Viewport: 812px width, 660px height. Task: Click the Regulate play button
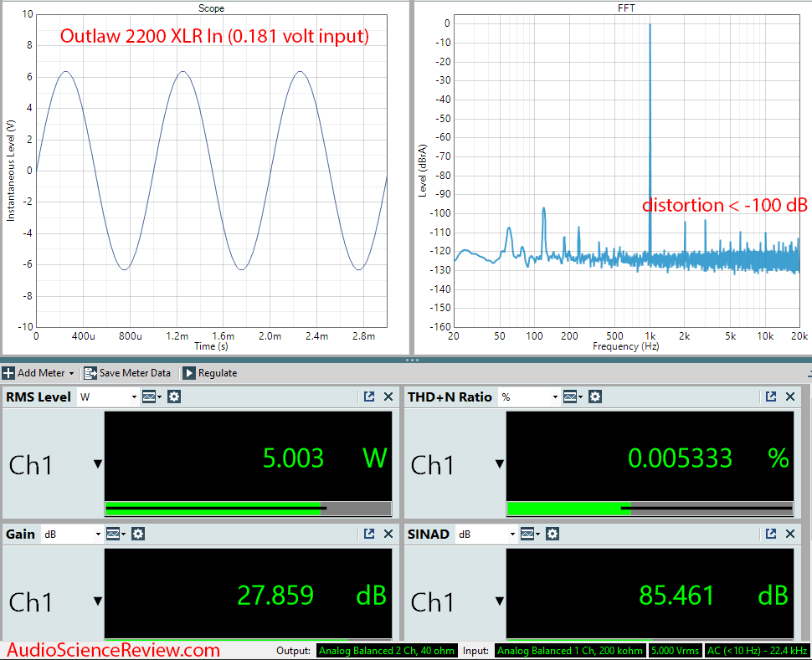(x=189, y=373)
